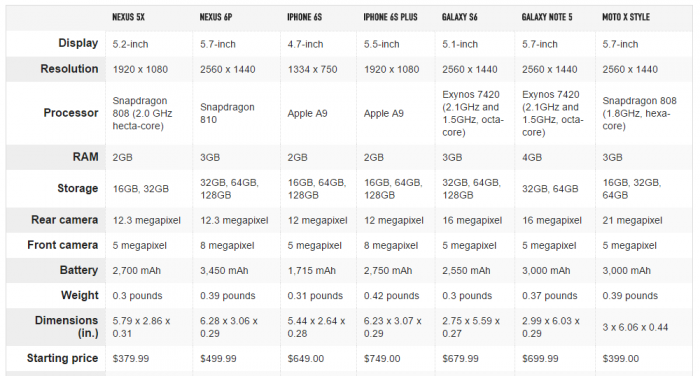Click the Storage row label

coord(78,188)
